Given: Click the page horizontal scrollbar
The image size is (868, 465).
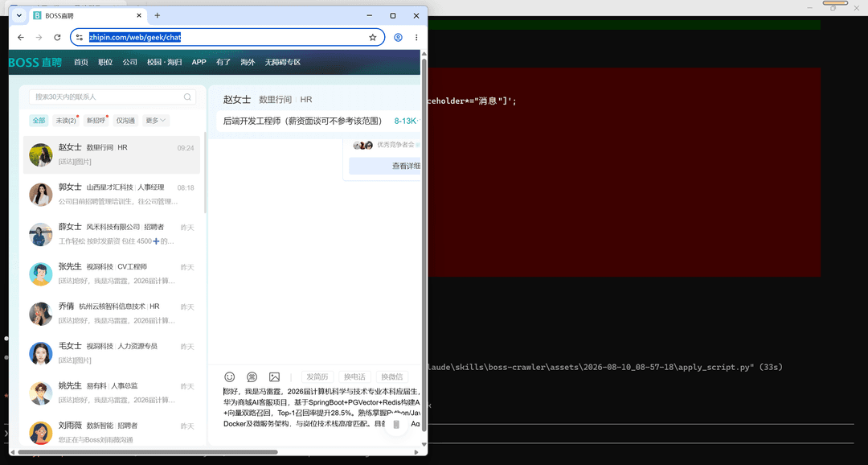Looking at the screenshot, I should (147, 451).
